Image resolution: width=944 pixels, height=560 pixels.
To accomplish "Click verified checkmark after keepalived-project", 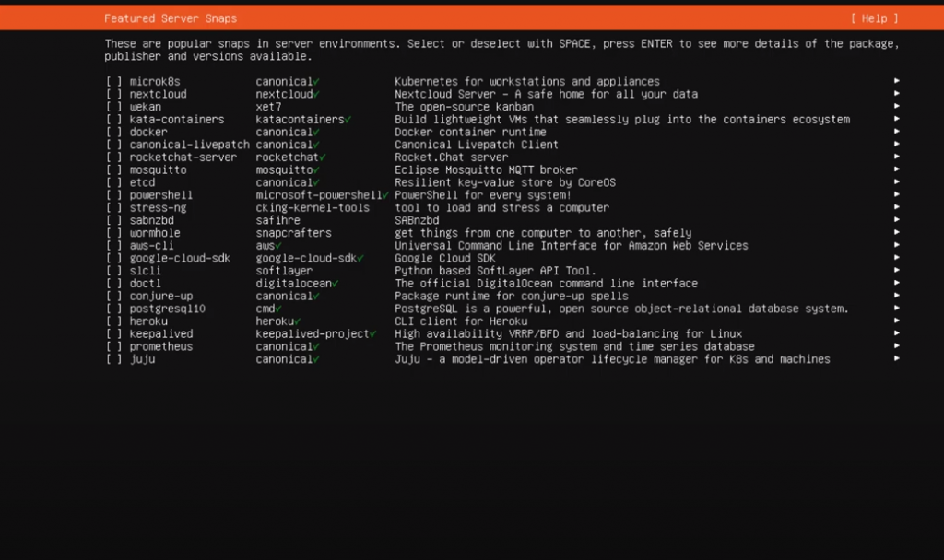I will (x=373, y=334).
